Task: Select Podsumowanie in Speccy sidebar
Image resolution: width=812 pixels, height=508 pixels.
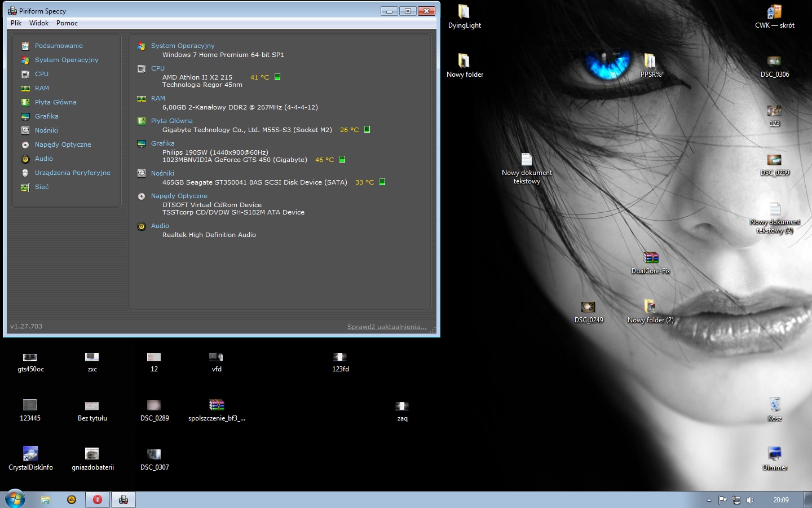Action: click(x=59, y=46)
